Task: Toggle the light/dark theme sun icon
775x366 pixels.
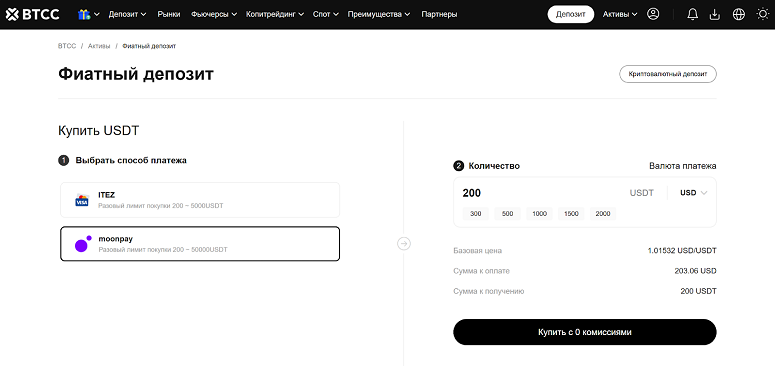Action: pos(763,14)
